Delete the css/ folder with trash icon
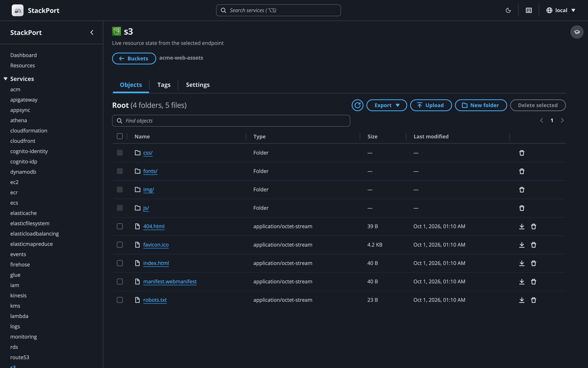Image resolution: width=588 pixels, height=368 pixels. 522,153
